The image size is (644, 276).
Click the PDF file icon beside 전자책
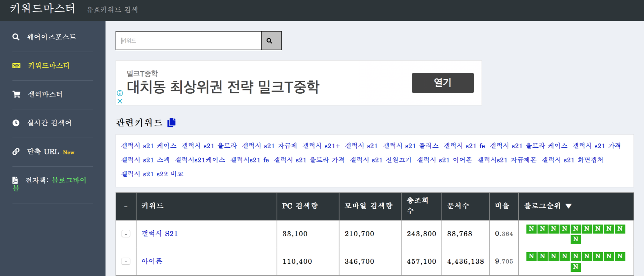tap(15, 180)
